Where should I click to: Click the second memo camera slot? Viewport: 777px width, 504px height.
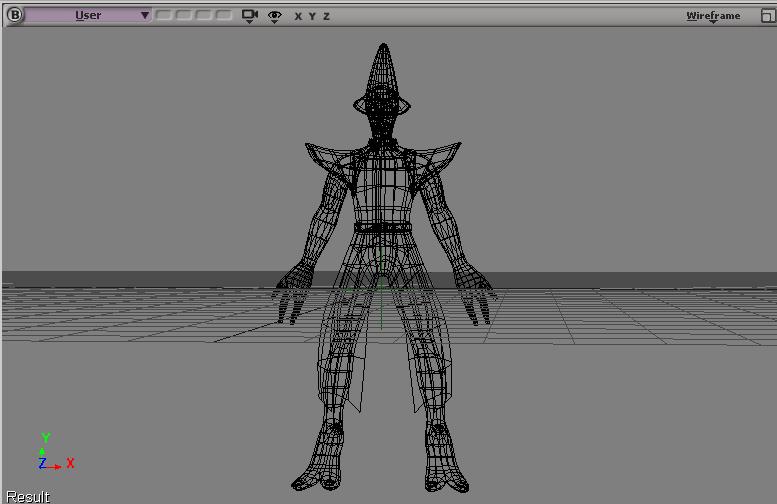click(183, 15)
